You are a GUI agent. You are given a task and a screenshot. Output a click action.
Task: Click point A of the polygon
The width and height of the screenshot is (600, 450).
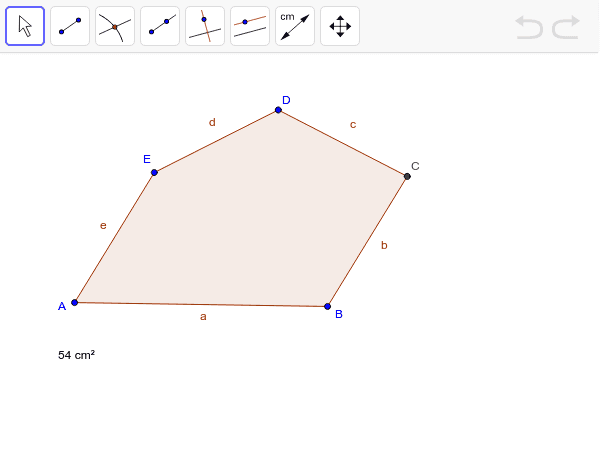click(75, 302)
